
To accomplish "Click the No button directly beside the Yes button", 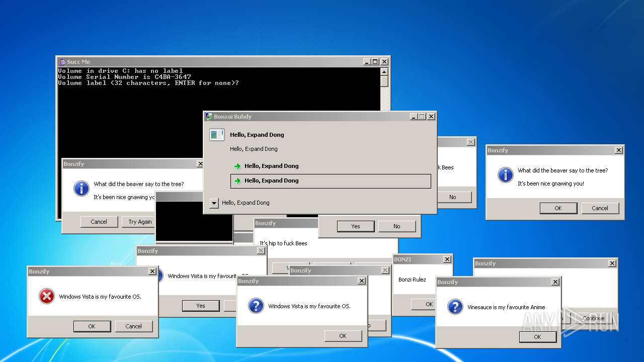I will [397, 226].
